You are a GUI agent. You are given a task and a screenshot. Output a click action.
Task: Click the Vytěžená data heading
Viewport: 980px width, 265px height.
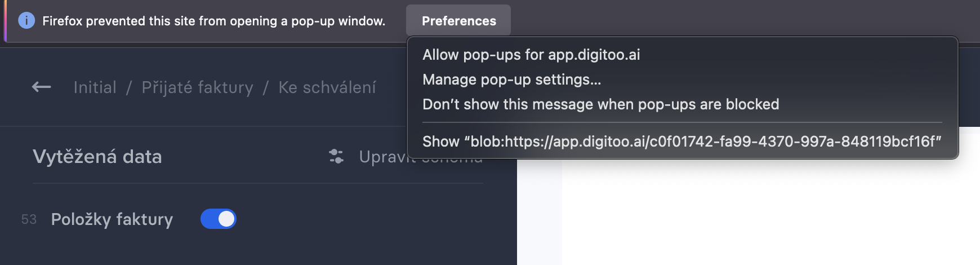pyautogui.click(x=97, y=156)
